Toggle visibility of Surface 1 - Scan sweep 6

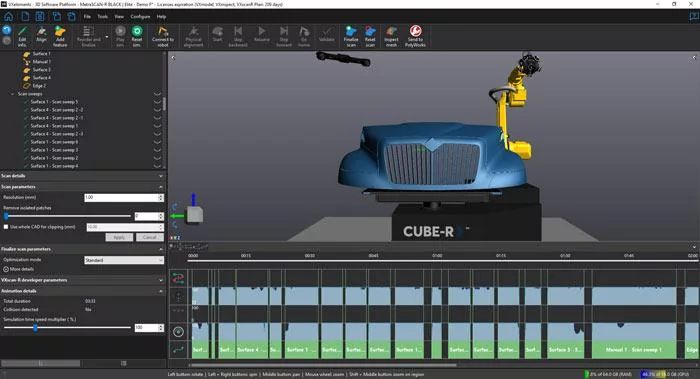pos(157,142)
